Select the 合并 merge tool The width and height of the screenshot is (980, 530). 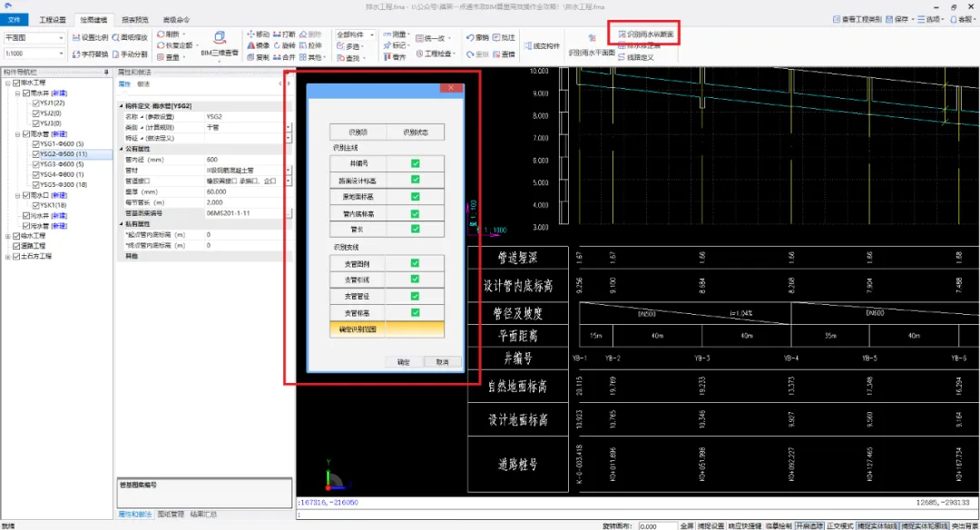pos(284,57)
